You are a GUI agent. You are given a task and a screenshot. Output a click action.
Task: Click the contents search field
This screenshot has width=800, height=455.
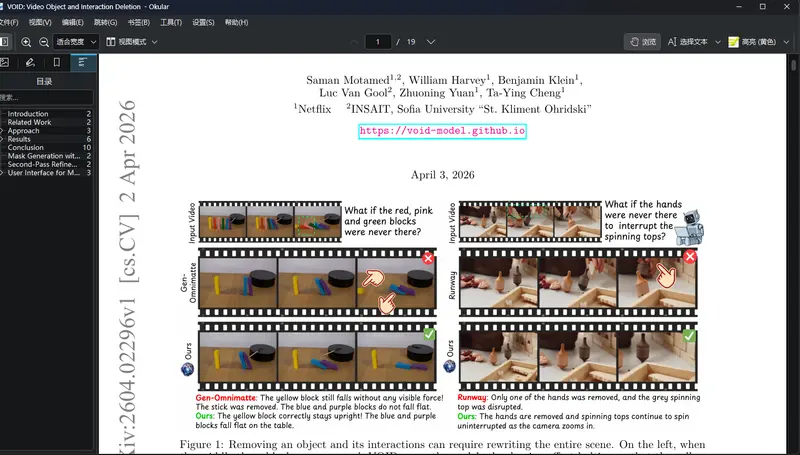(x=46, y=97)
